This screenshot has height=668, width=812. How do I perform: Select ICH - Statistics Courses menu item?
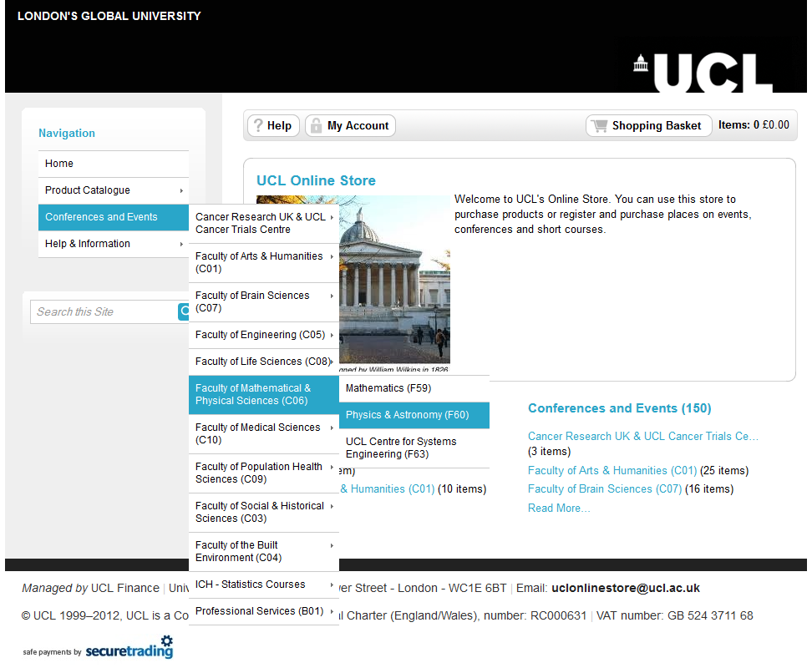coord(264,584)
